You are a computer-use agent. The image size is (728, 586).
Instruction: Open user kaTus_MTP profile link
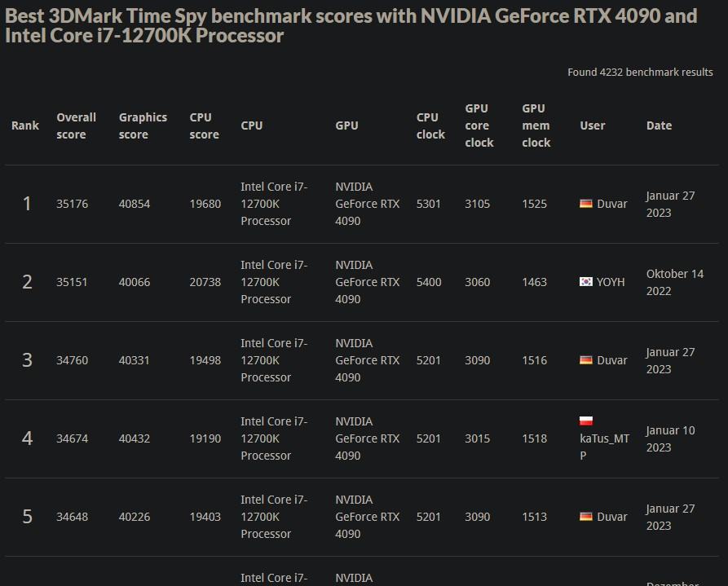tap(605, 447)
